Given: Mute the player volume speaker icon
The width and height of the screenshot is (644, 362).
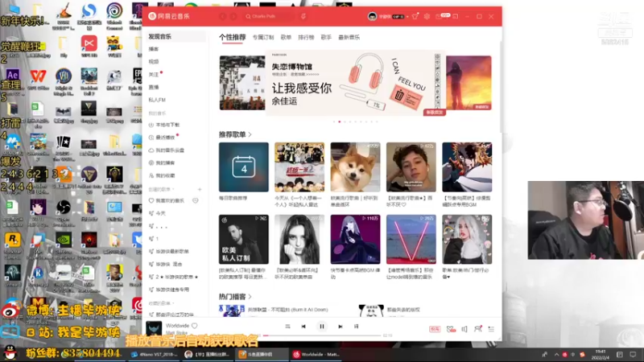Looking at the screenshot, I should point(464,329).
